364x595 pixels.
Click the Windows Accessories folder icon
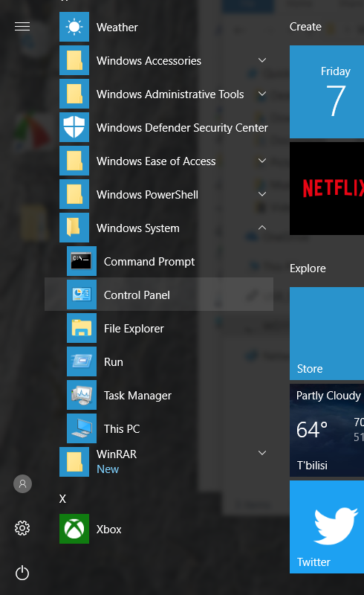pyautogui.click(x=74, y=60)
